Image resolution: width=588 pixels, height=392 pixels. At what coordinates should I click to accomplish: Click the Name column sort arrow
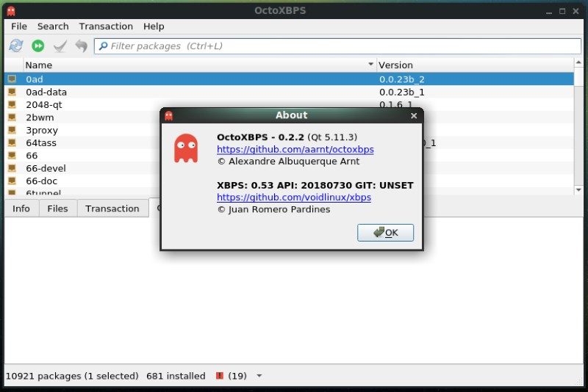tap(370, 64)
